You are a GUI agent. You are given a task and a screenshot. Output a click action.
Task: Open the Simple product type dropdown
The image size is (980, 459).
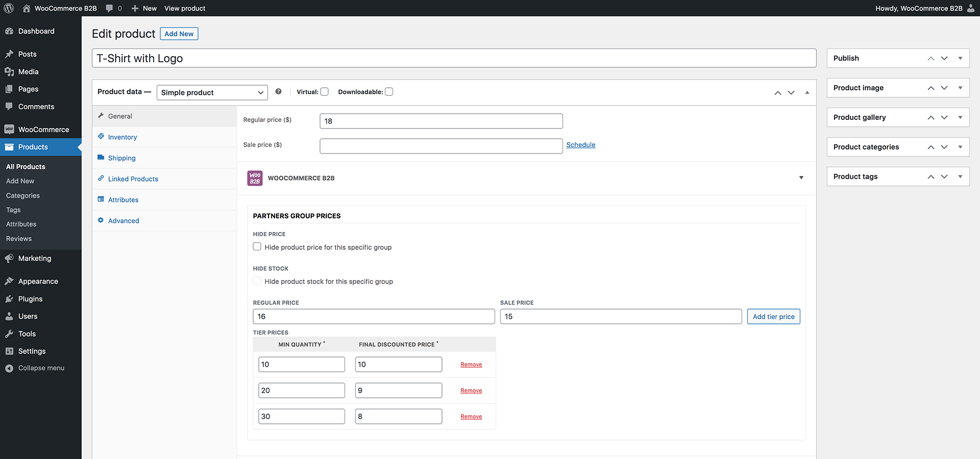coord(212,92)
